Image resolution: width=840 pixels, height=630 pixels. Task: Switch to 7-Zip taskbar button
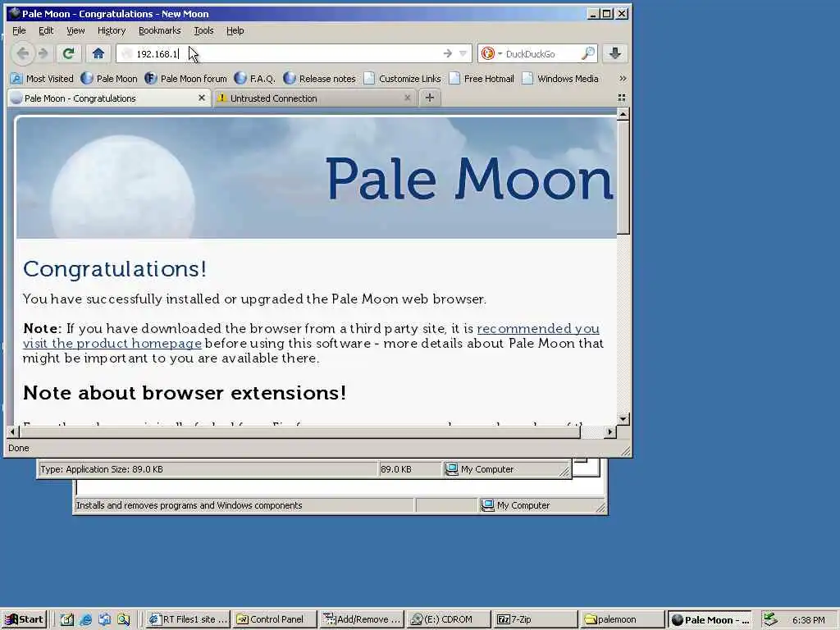[x=536, y=619]
